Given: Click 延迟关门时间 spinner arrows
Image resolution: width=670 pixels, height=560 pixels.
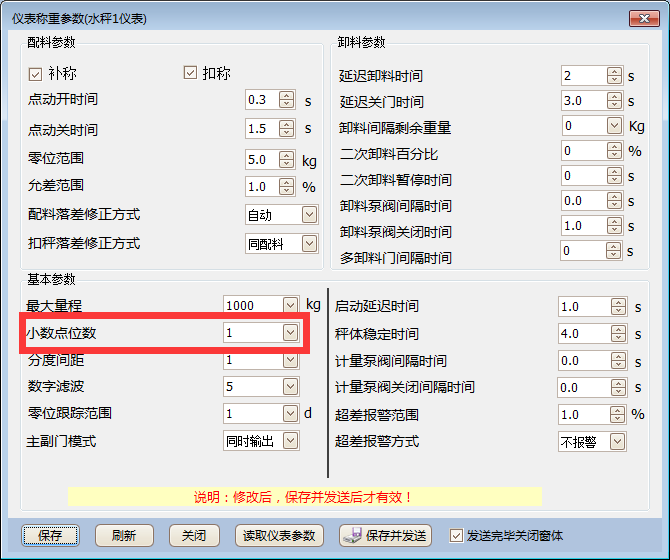Looking at the screenshot, I should (614, 101).
